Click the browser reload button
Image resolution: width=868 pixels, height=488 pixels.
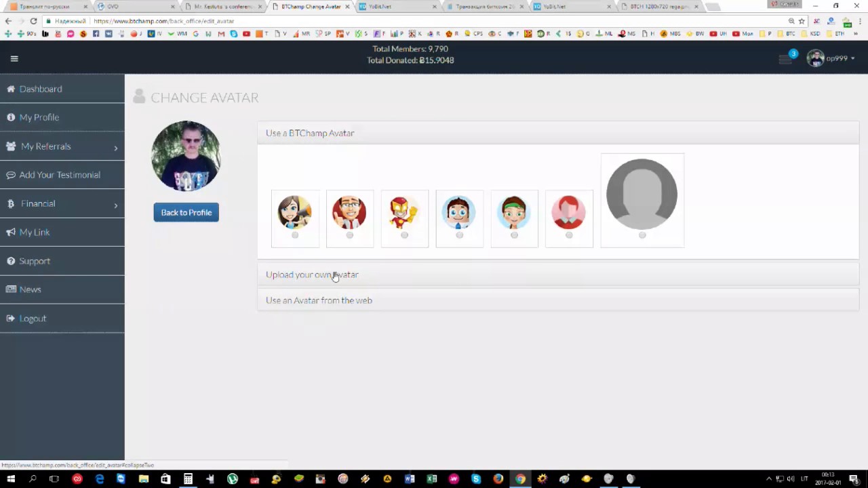[33, 21]
